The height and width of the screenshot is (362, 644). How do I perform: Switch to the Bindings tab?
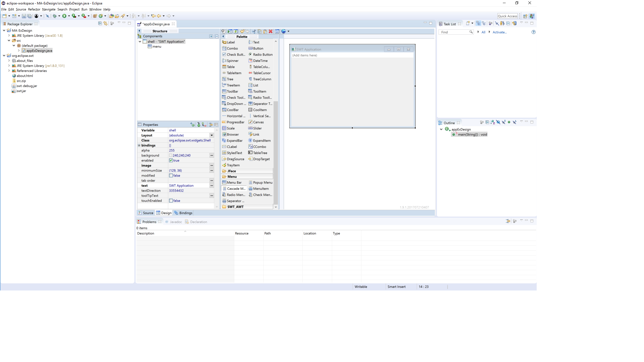pos(183,213)
